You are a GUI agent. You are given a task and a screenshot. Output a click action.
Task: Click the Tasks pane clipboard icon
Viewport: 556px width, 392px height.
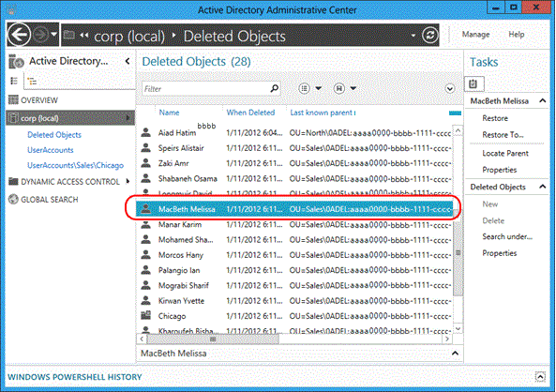point(473,84)
